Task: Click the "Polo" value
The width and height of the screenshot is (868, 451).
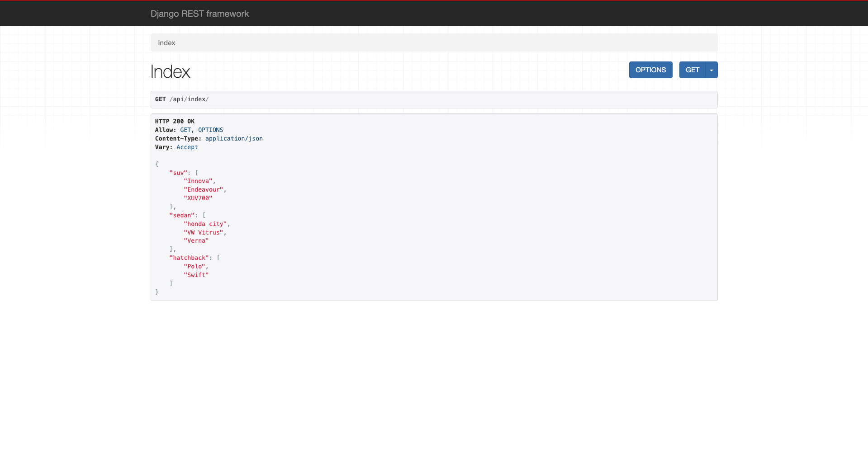Action: click(194, 267)
